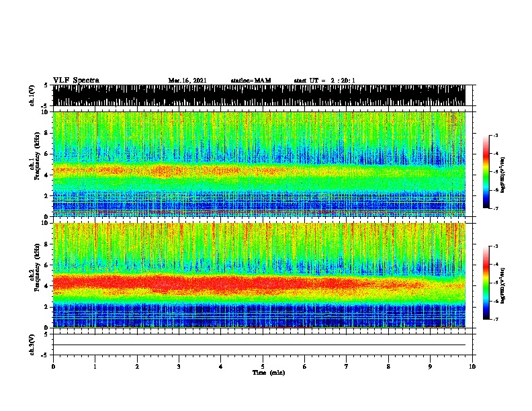
Task: Click the ch.2 colorbar "log(PSD)" label
Action: [503, 285]
